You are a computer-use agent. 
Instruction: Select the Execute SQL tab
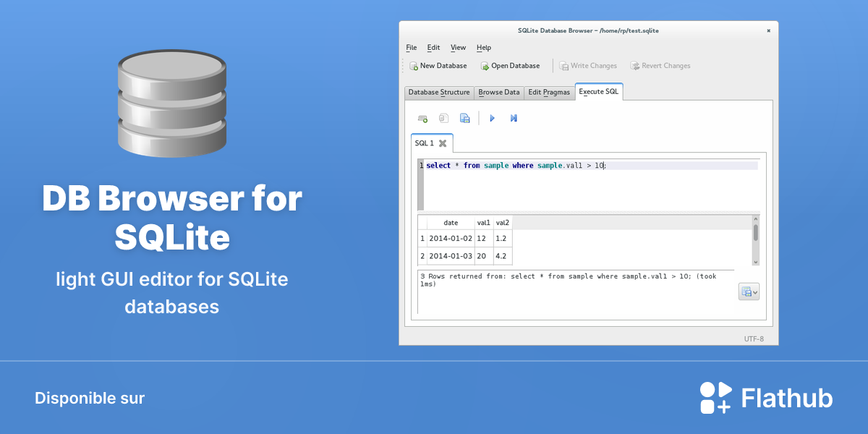599,92
